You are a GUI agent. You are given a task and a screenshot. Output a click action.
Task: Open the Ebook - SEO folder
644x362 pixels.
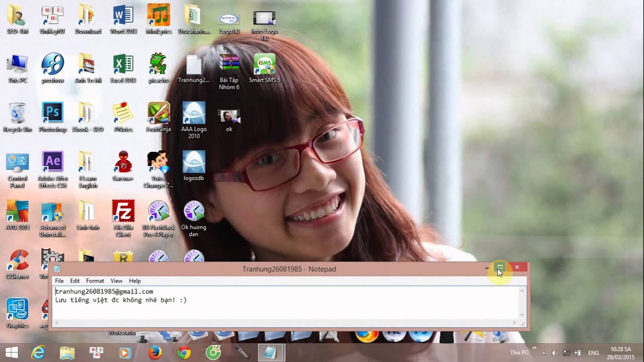[x=88, y=117]
